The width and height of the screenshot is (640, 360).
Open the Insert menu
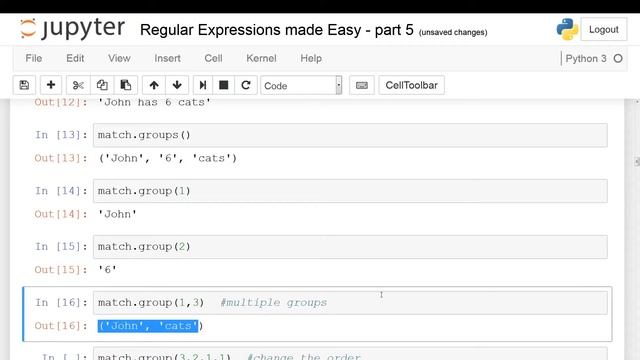pyautogui.click(x=167, y=58)
